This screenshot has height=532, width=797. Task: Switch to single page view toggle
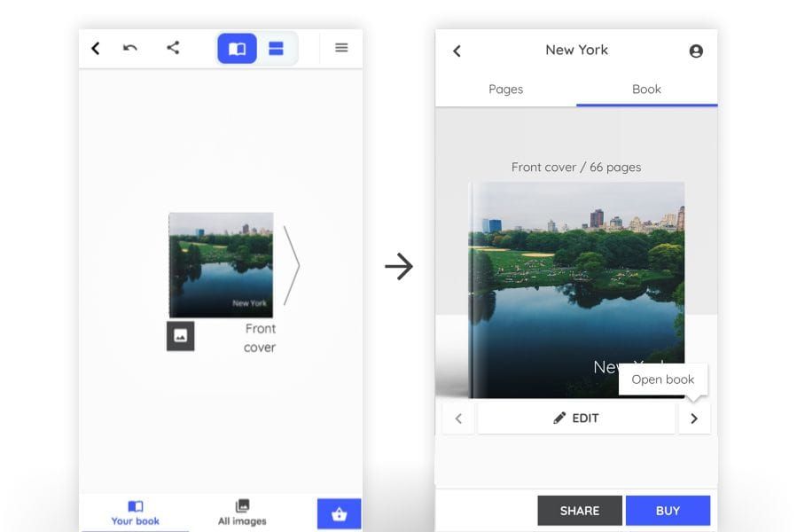click(277, 49)
